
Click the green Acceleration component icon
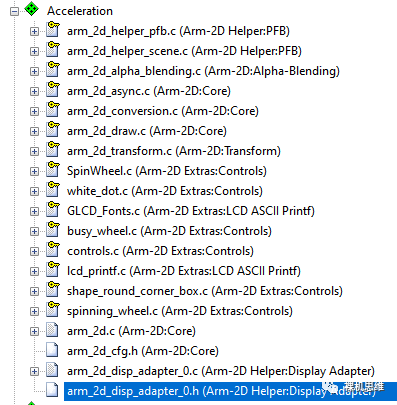point(32,9)
